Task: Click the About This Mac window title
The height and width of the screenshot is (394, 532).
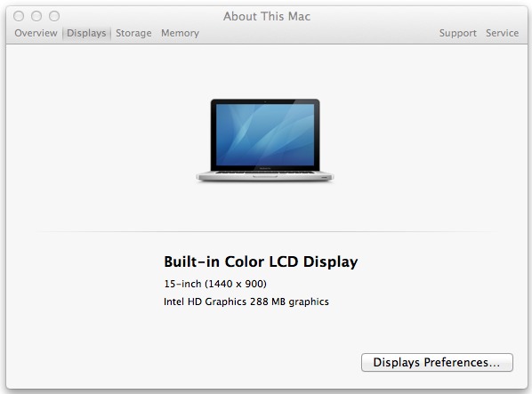Action: click(x=267, y=16)
